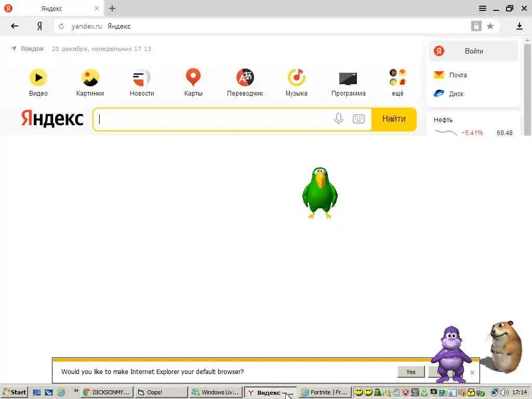532x399 pixels.
Task: Click the page vertical scrollbar
Action: [x=527, y=90]
